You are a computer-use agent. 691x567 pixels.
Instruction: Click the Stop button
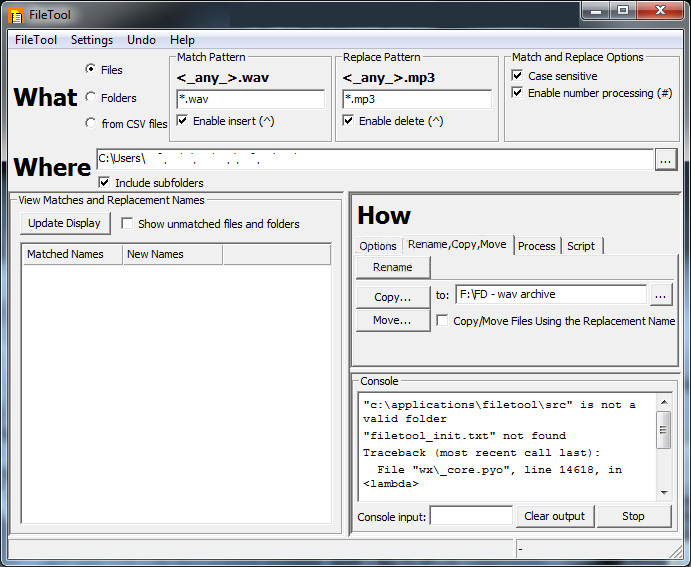coord(633,516)
